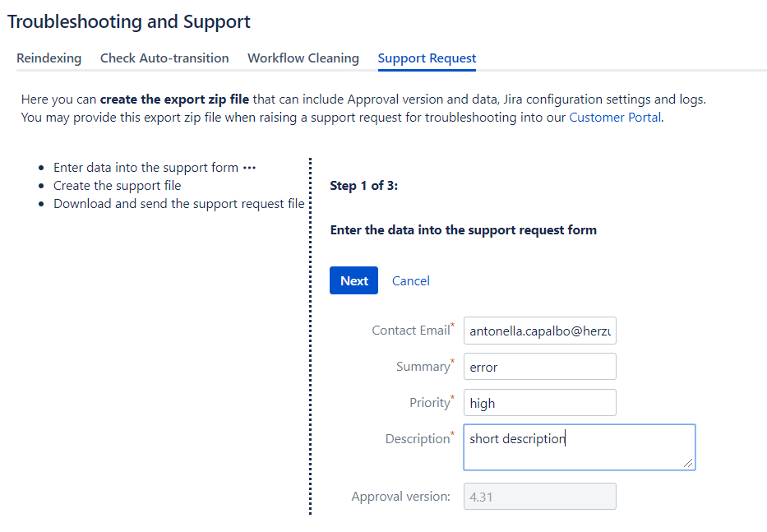Select the "Download and send" step item
This screenshot has width=767, height=532.
click(x=178, y=204)
